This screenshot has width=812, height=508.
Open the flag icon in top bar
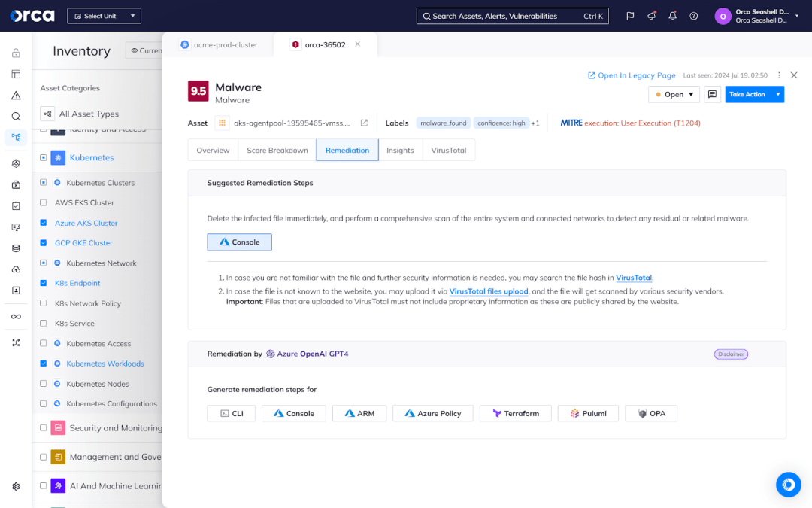(x=630, y=16)
